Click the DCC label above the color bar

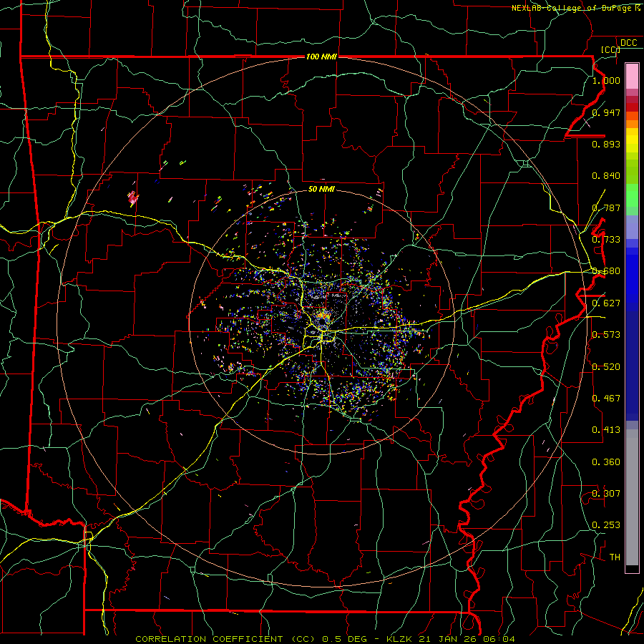point(628,43)
